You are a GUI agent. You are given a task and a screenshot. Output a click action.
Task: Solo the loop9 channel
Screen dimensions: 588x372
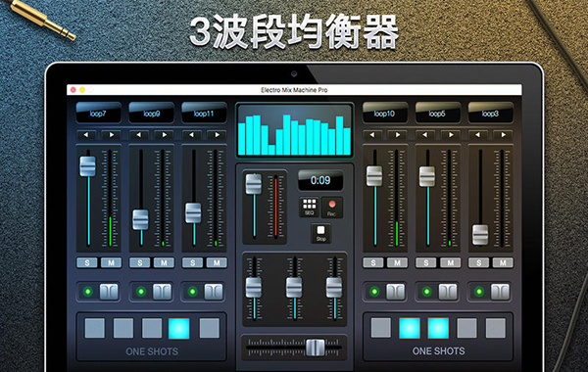140,262
